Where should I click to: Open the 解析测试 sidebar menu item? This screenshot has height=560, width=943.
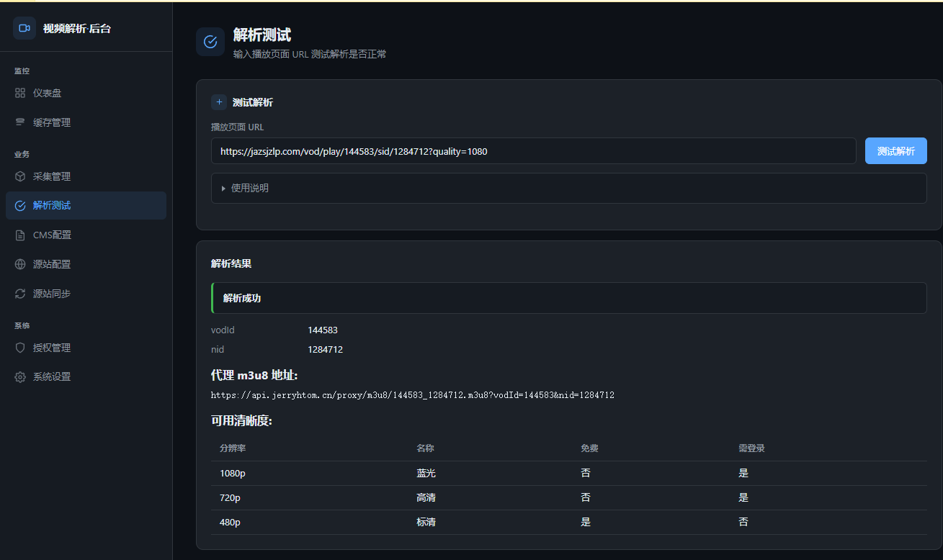(86, 205)
